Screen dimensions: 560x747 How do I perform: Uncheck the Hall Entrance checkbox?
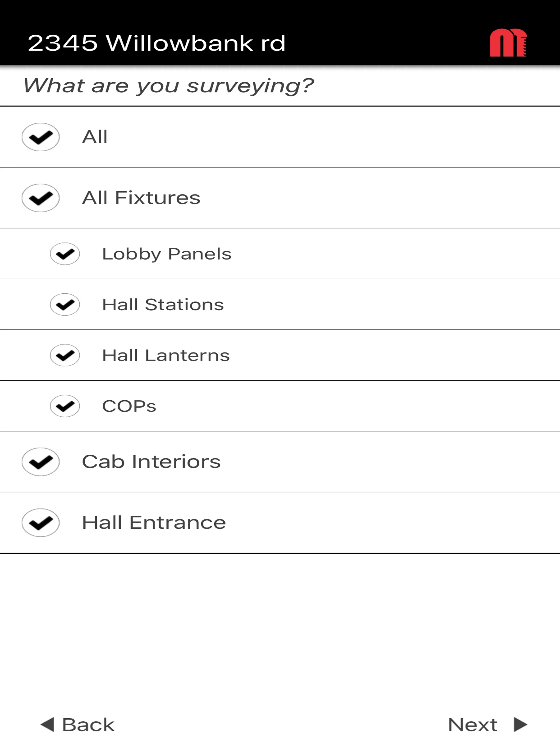[40, 523]
